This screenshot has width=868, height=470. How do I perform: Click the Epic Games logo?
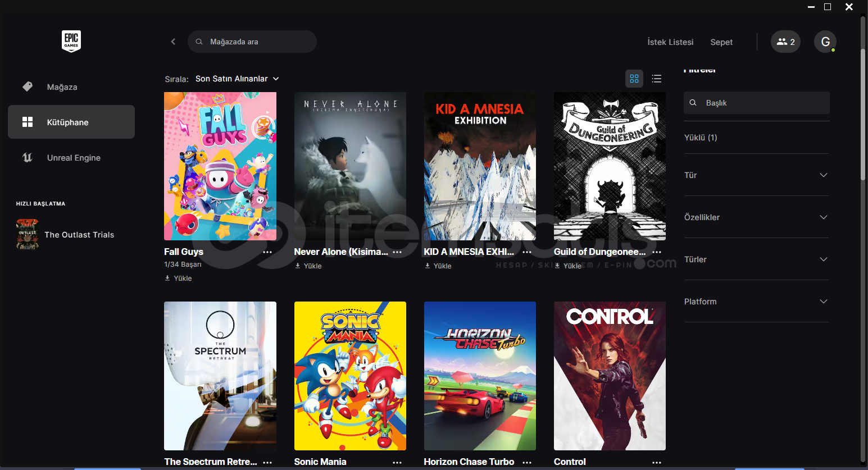tap(71, 42)
